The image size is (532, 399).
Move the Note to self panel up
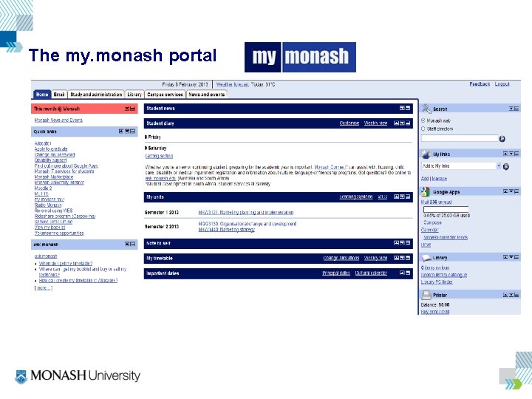[x=396, y=243]
